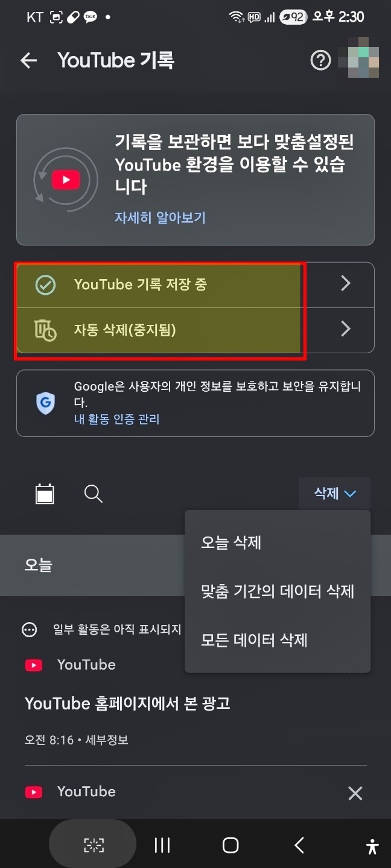Click the three-dot icon beside 일부 활동은
This screenshot has height=868, width=391.
coord(29,630)
